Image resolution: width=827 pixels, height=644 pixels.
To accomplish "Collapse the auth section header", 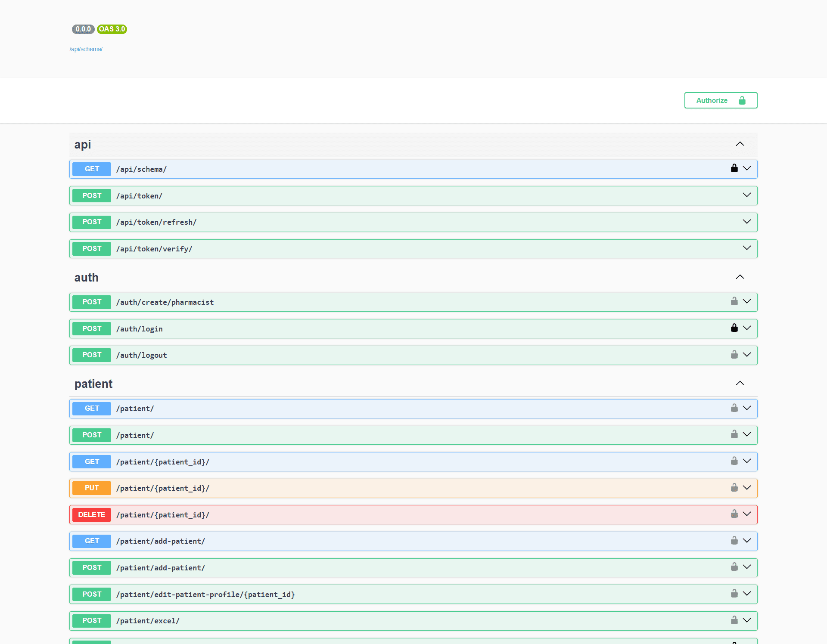I will [x=740, y=277].
